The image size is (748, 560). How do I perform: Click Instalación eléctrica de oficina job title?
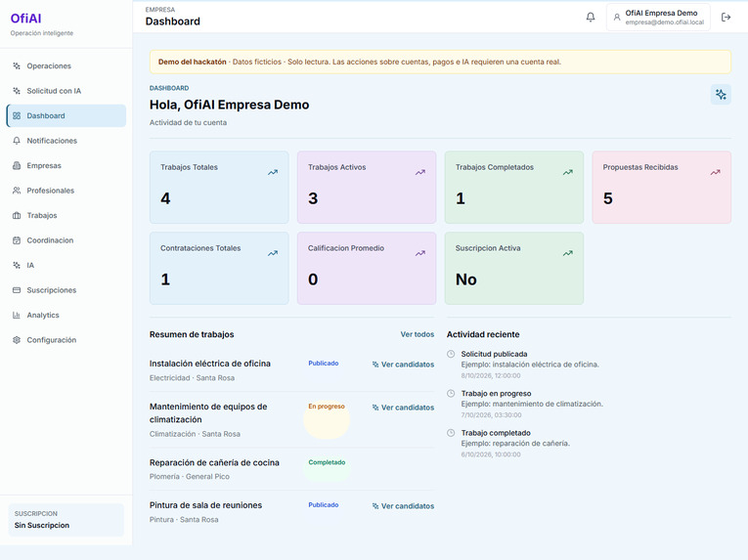[x=210, y=364]
